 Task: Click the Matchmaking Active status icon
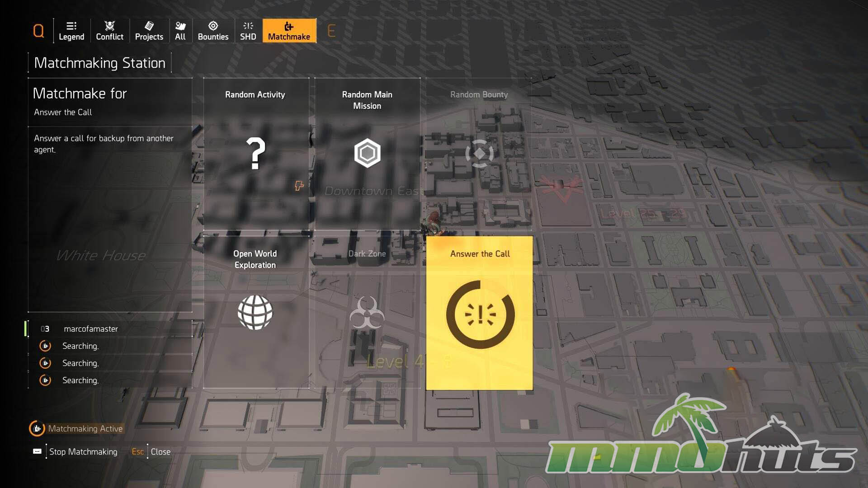click(x=37, y=428)
